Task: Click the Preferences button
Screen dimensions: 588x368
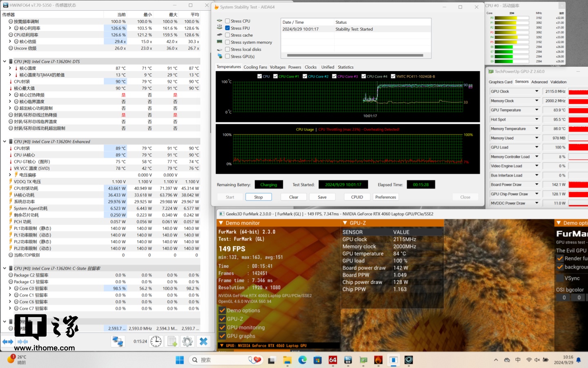Action: tap(385, 197)
